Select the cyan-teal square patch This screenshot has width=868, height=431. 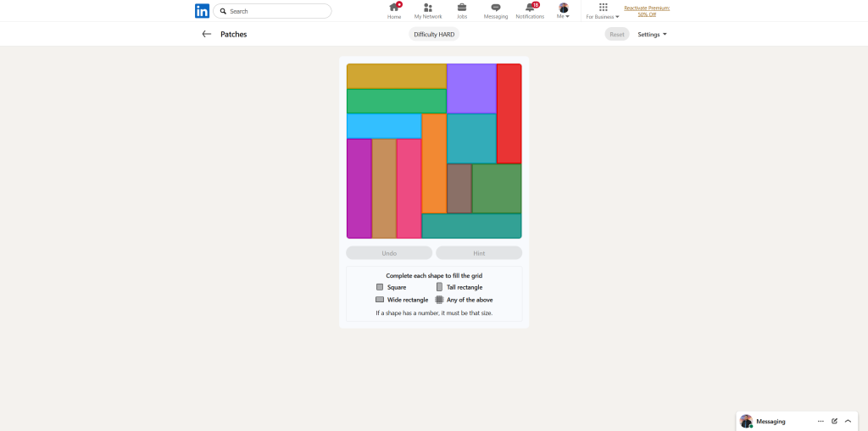click(x=471, y=138)
